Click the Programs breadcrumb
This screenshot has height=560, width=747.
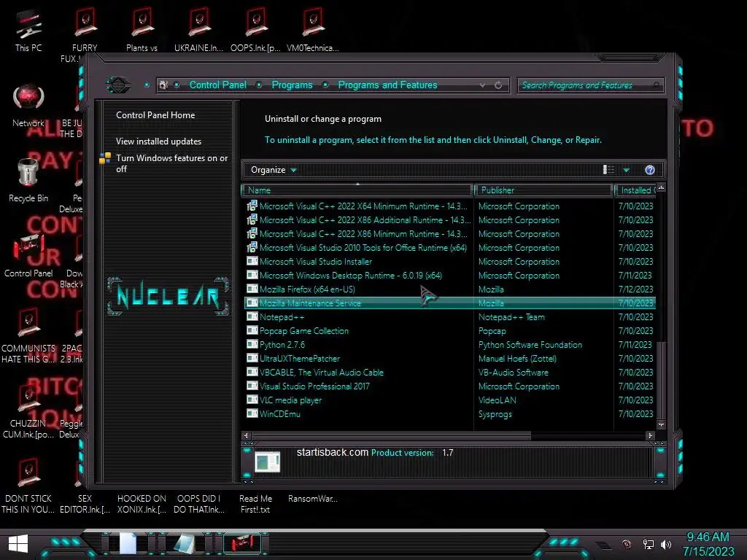pos(292,85)
